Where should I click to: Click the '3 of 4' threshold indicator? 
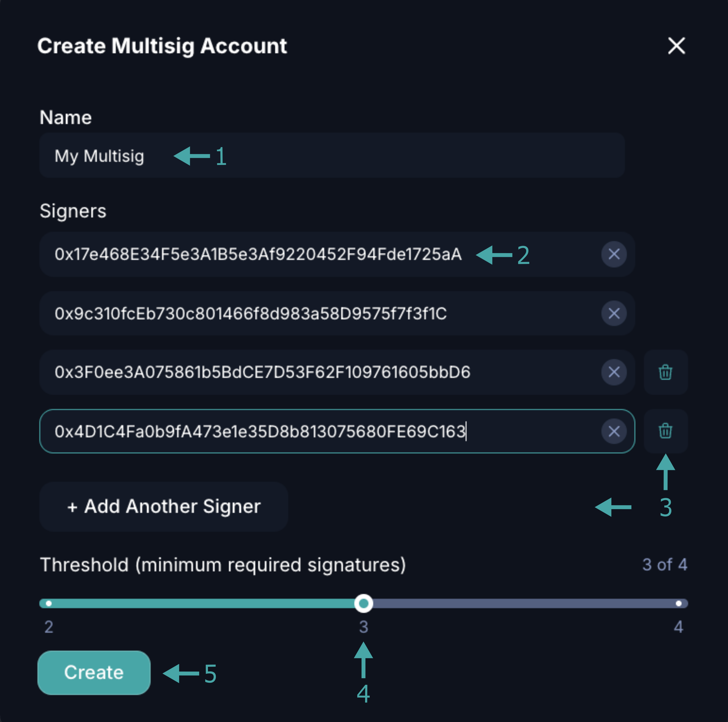(x=664, y=564)
